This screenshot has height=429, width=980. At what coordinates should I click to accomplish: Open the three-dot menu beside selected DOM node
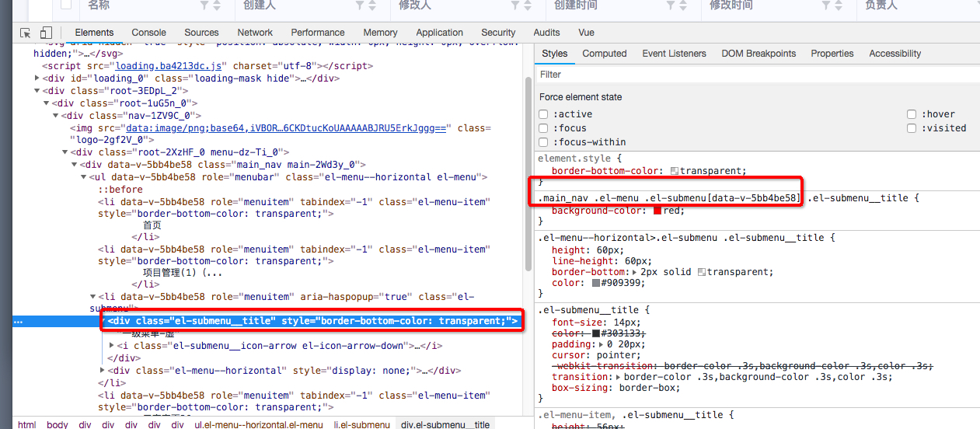(19, 321)
